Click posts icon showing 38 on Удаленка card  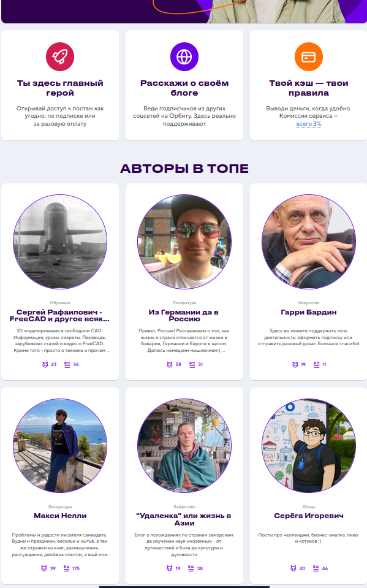pyautogui.click(x=191, y=568)
